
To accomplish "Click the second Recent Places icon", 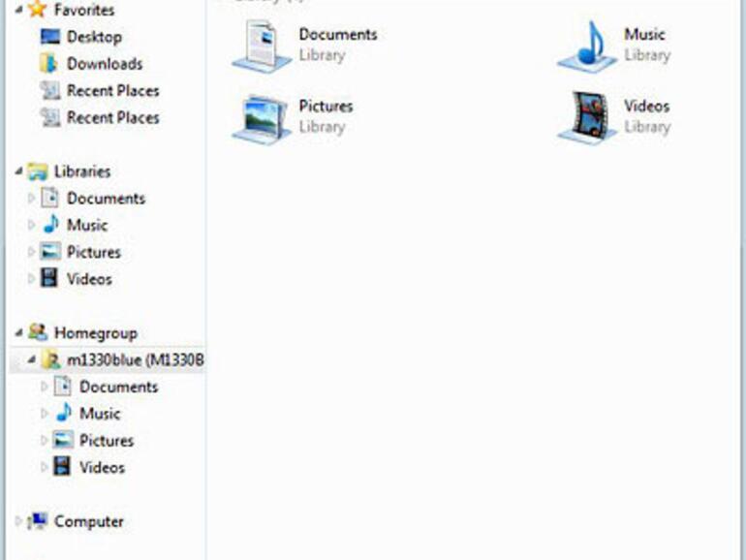I will point(50,117).
